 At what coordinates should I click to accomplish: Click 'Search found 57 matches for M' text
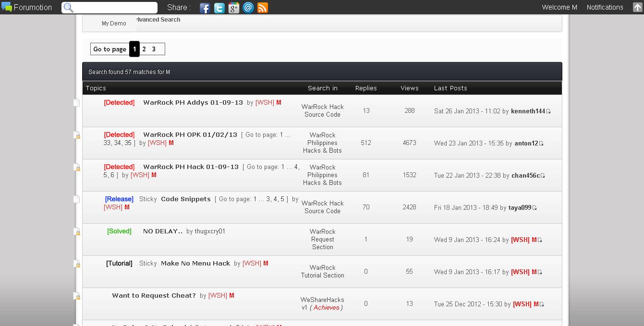(x=129, y=72)
